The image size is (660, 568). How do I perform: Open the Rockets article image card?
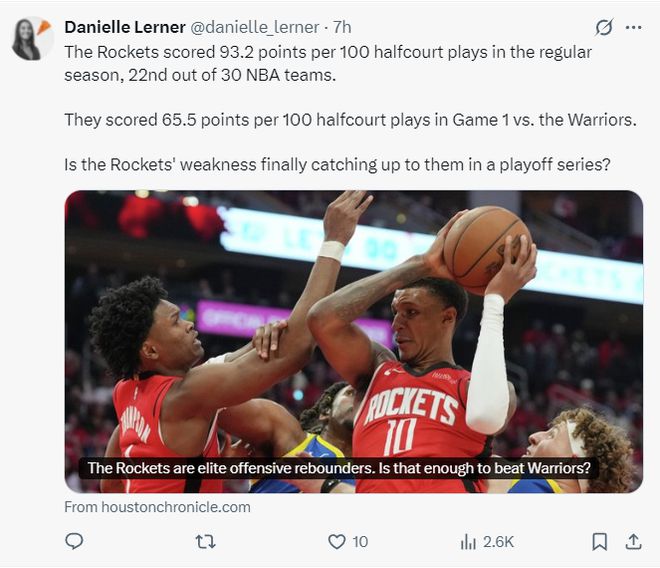tap(354, 341)
